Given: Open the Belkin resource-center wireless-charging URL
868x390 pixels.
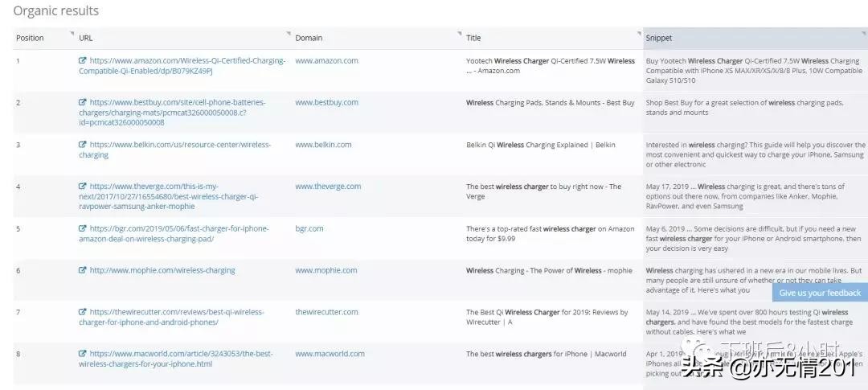Looking at the screenshot, I should pyautogui.click(x=175, y=150).
